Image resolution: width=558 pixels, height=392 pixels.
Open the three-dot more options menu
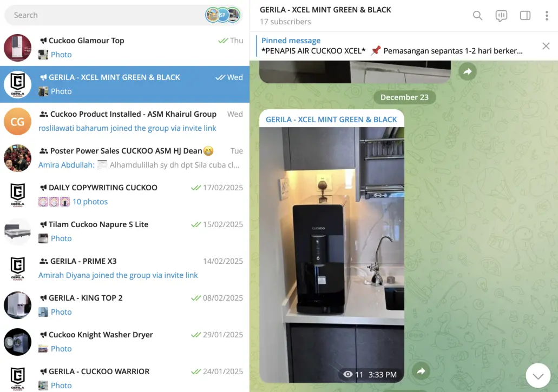547,15
